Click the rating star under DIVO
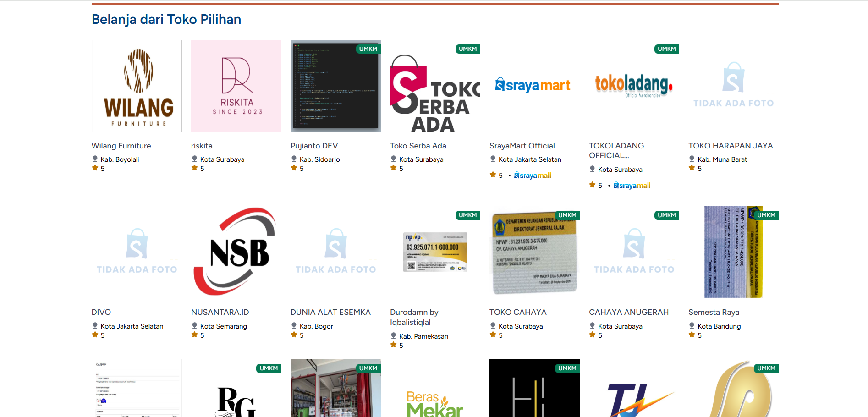This screenshot has height=417, width=868. (x=95, y=335)
